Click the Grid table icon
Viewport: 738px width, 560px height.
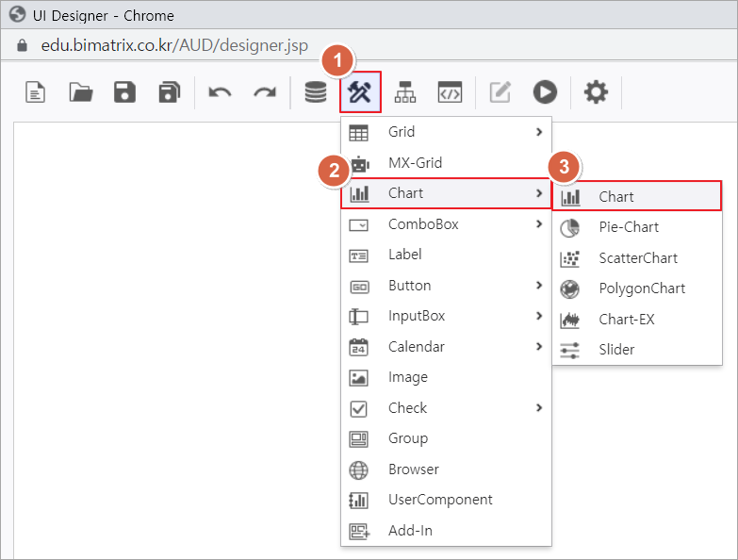pos(359,133)
